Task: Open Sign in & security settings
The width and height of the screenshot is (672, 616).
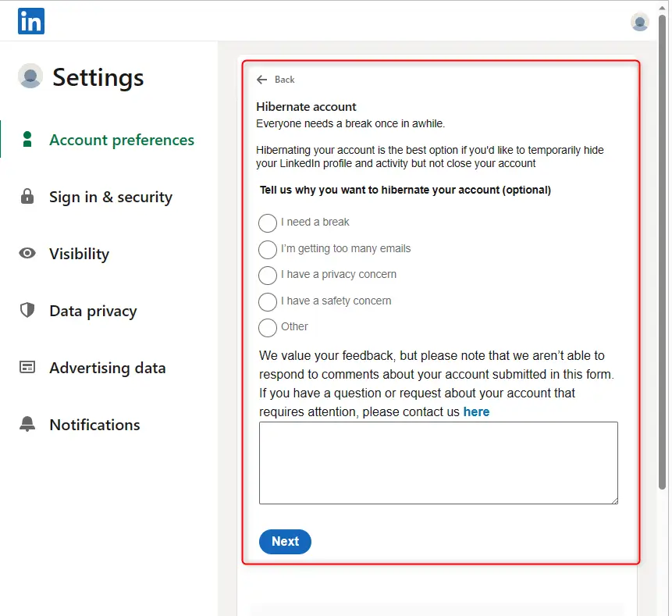Action: (x=110, y=197)
